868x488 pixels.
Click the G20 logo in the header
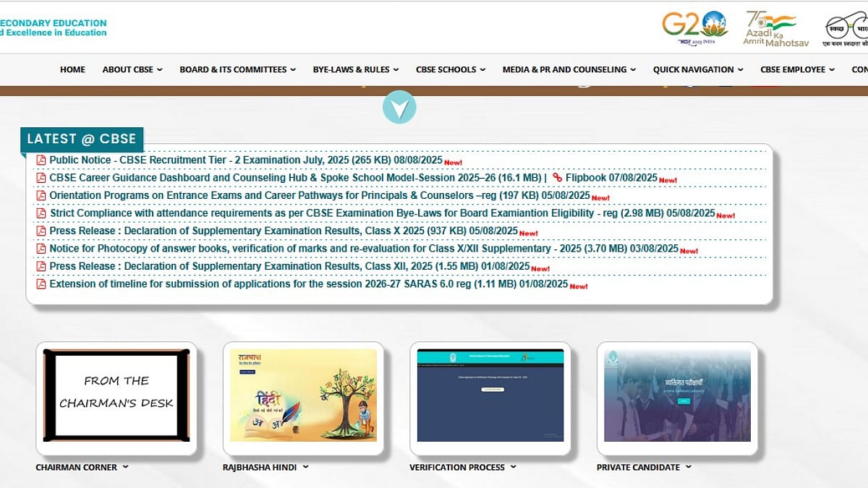pos(694,27)
